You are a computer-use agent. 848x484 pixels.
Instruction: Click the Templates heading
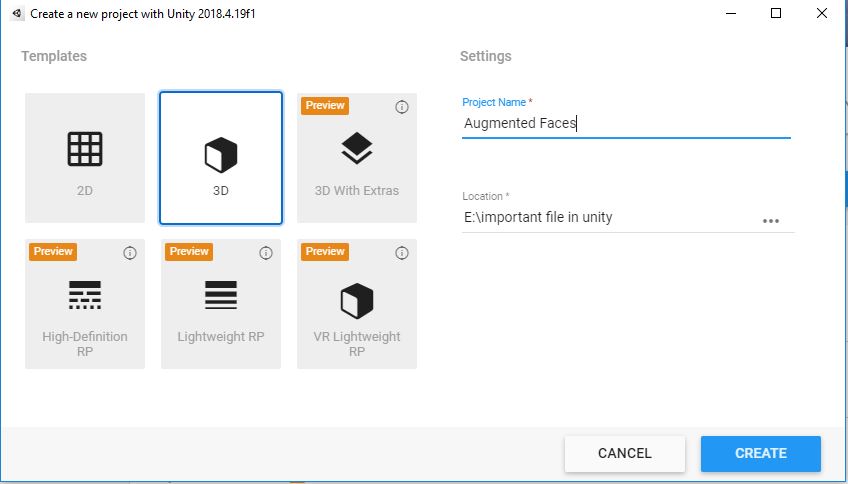[54, 56]
